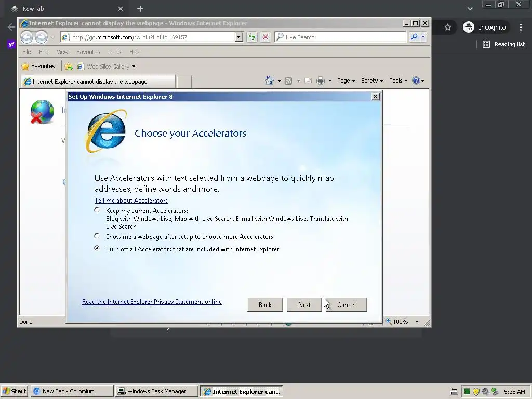The height and width of the screenshot is (399, 532).
Task: Click the zoom magnifier icon in status bar
Action: pos(389,321)
